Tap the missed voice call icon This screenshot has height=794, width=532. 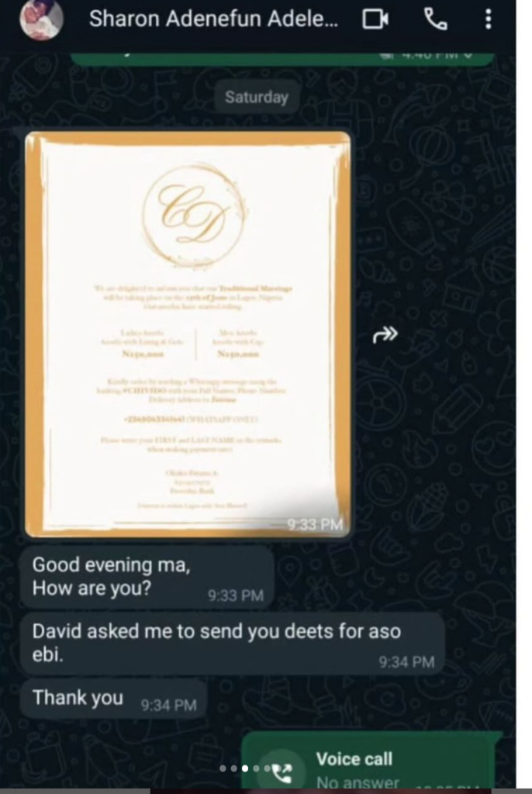[x=282, y=773]
